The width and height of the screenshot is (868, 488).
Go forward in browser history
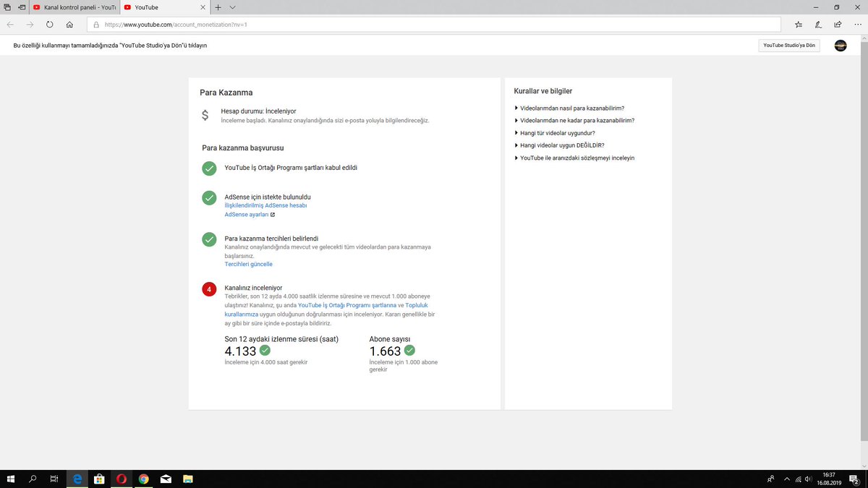(x=30, y=24)
